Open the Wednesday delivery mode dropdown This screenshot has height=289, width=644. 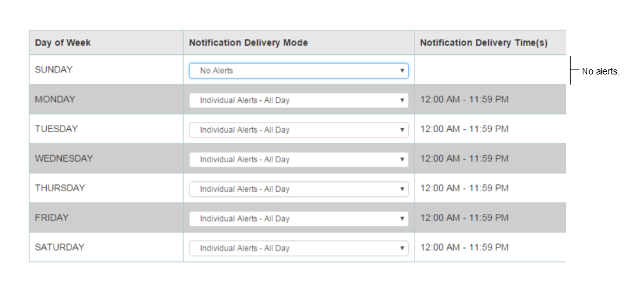[x=298, y=160]
